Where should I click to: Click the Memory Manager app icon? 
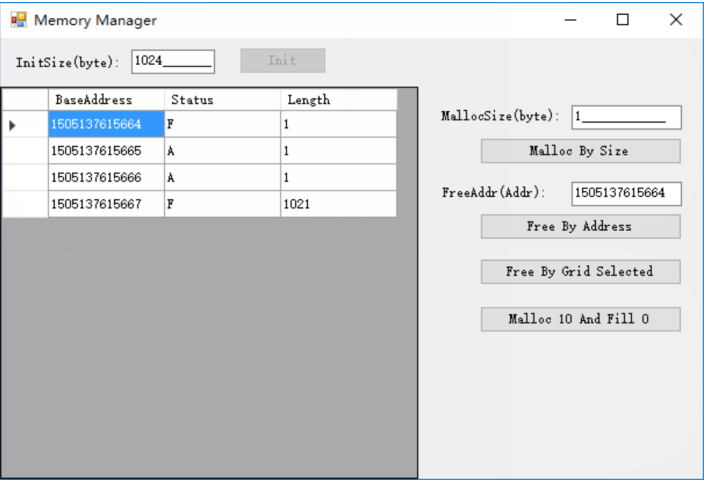(17, 19)
